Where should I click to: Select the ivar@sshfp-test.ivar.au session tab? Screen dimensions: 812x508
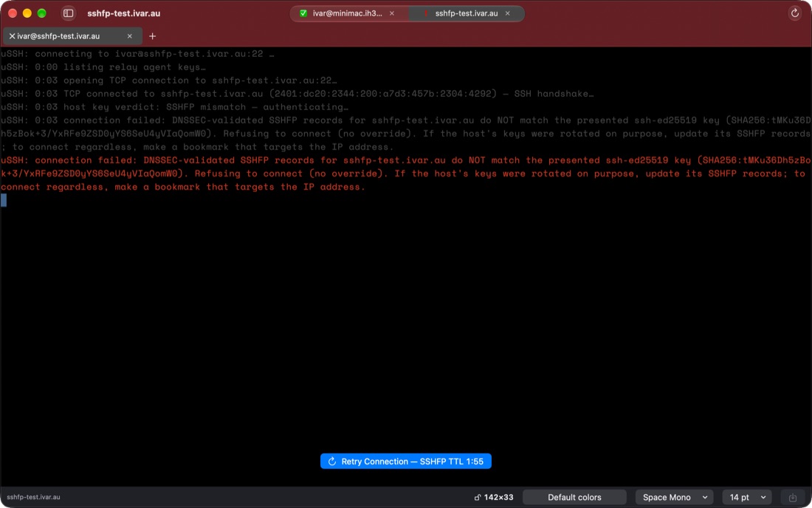pos(72,36)
